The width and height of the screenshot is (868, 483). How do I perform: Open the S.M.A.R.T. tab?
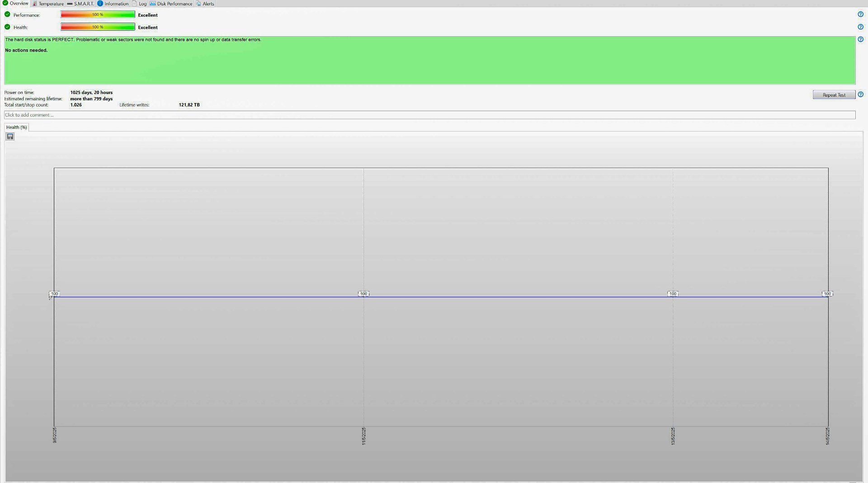[x=81, y=4]
